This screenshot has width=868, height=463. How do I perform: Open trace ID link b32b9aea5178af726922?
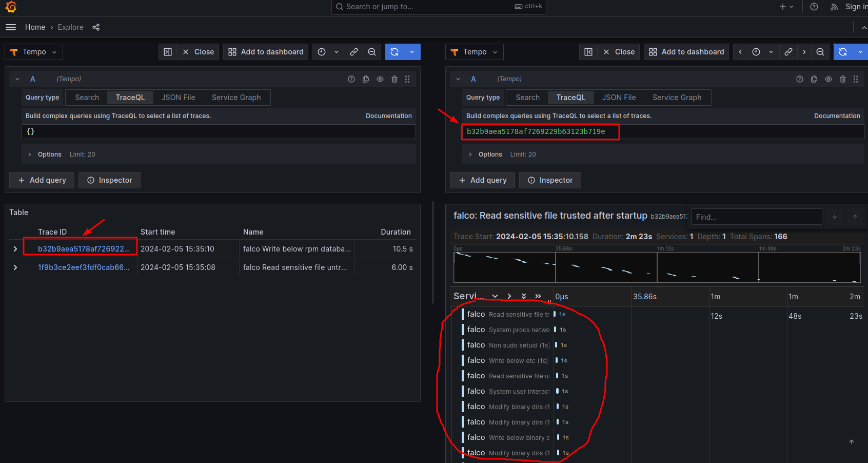click(x=84, y=249)
